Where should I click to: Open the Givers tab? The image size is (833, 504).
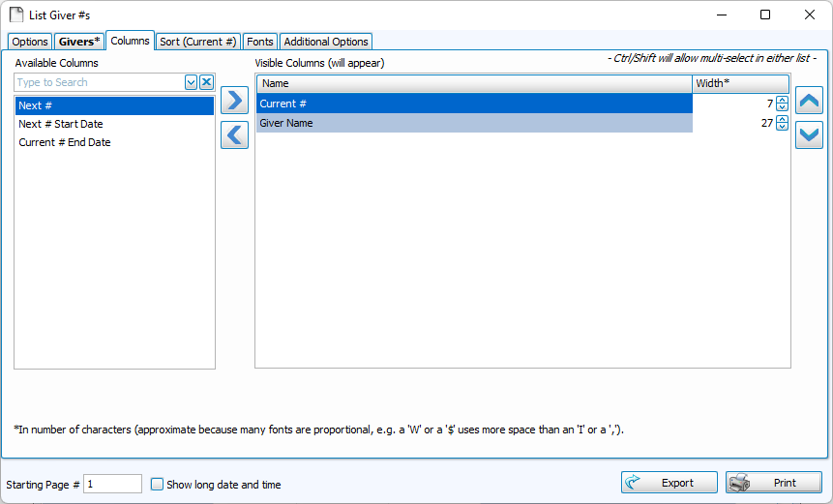pyautogui.click(x=78, y=42)
